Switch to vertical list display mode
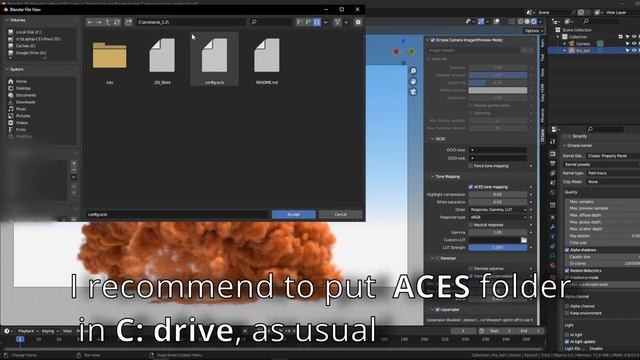Viewport: 640px width, 360px height. click(300, 22)
